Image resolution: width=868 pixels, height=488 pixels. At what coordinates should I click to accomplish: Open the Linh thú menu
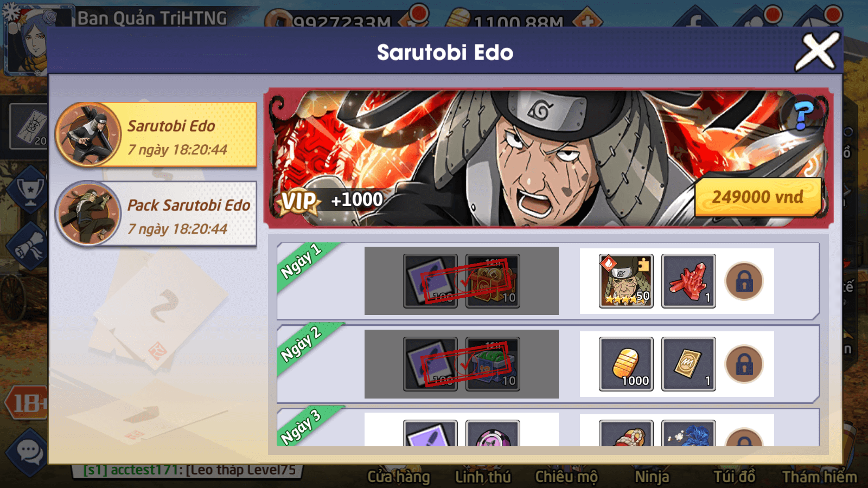tap(483, 477)
